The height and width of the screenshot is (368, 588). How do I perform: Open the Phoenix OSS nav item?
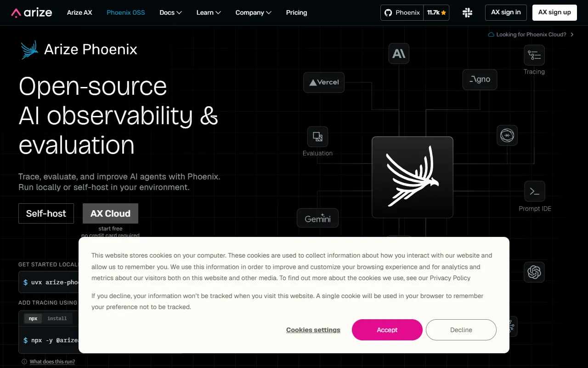point(126,12)
